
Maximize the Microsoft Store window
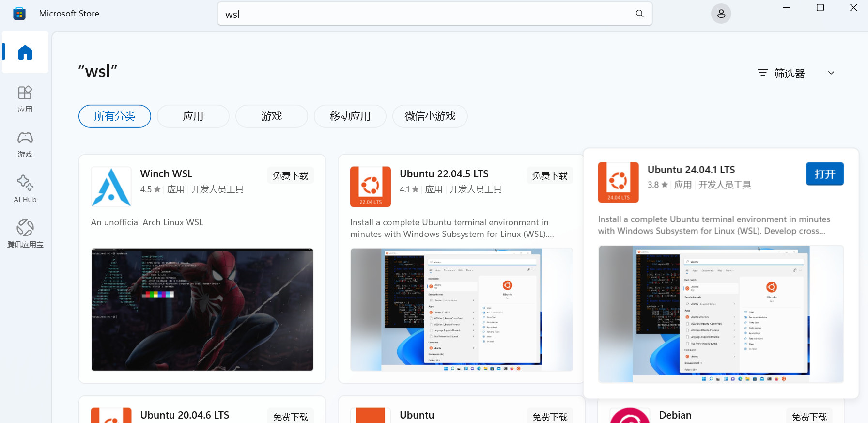click(820, 8)
